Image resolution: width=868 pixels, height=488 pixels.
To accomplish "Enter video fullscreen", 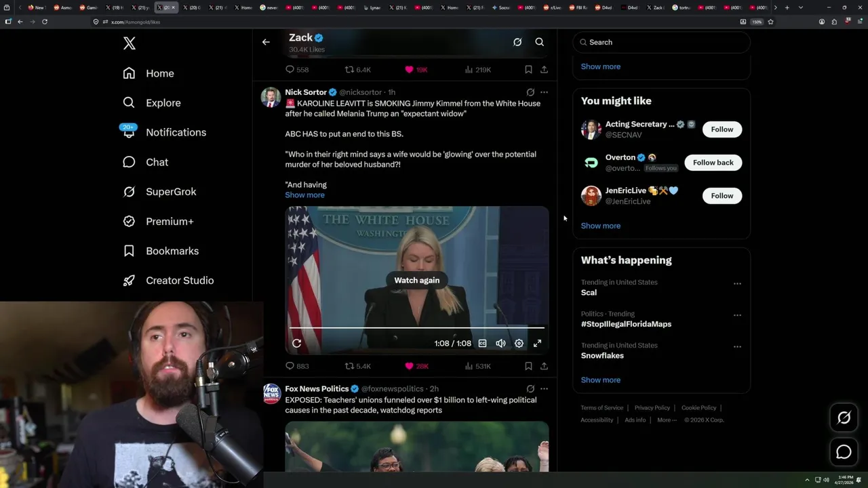I will 537,344.
